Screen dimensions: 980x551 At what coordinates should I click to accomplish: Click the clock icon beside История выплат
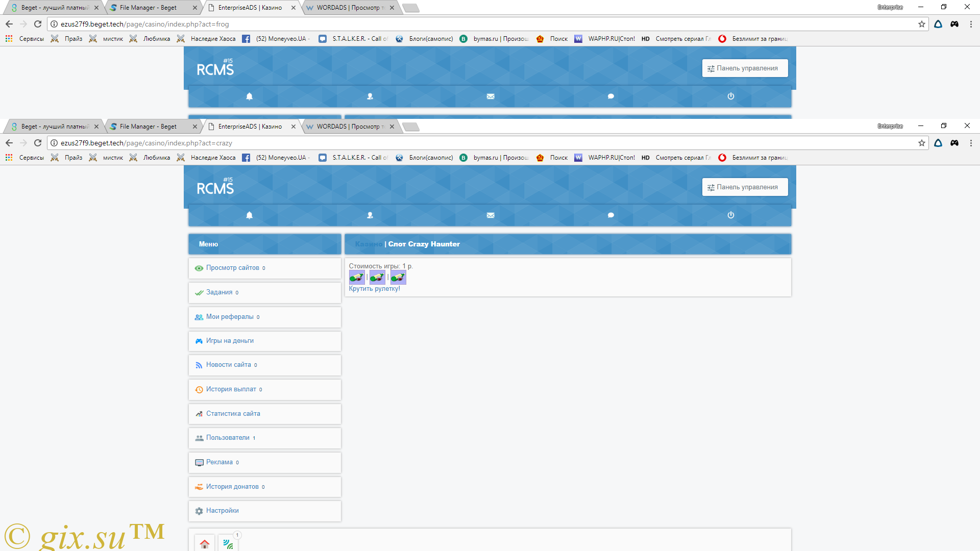(199, 390)
